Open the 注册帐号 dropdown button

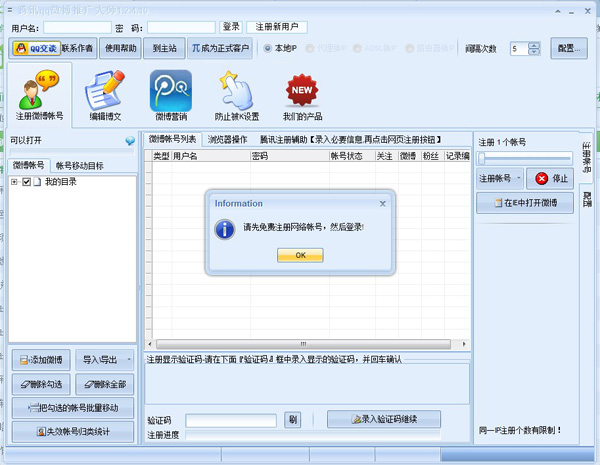tap(500, 178)
